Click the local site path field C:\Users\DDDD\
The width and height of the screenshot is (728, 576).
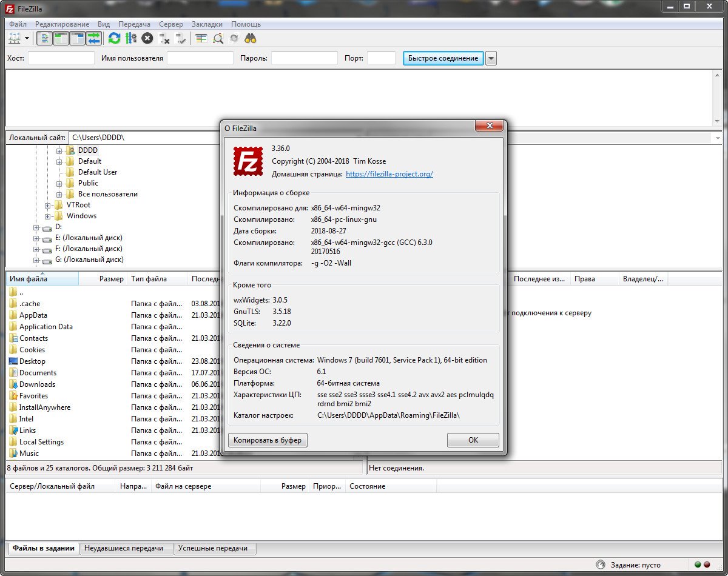click(x=146, y=138)
